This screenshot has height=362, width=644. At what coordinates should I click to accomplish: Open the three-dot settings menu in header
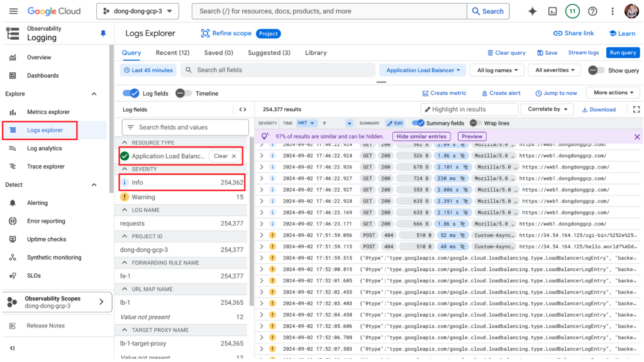pos(613,11)
